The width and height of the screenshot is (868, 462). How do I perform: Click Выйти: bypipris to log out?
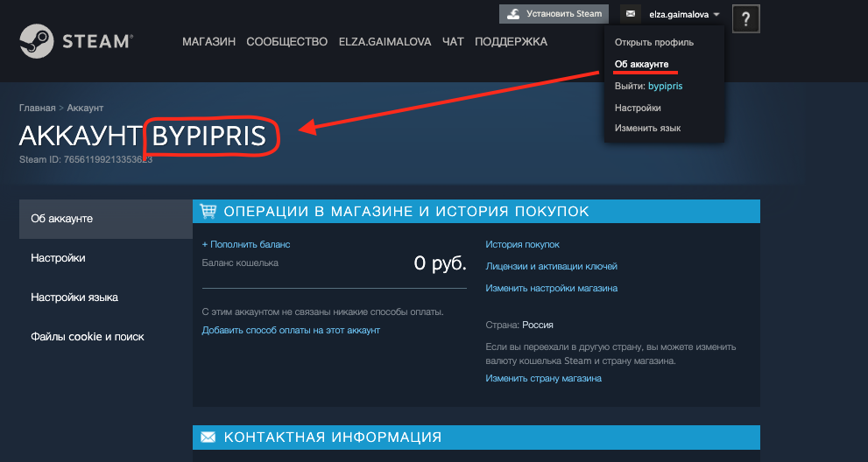click(x=648, y=87)
